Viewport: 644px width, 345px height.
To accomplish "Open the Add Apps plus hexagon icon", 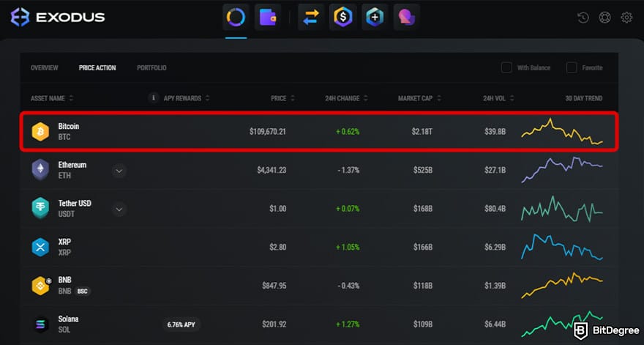I will click(x=375, y=18).
